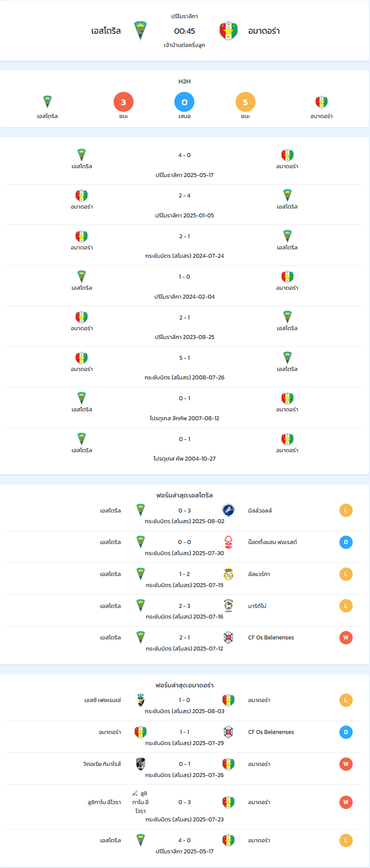Click the Estoril crest in the match header
Viewport: 370px width, 868px height.
(141, 31)
